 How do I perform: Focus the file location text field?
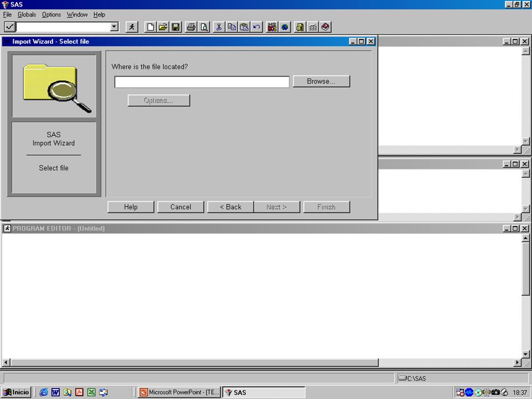tap(202, 82)
